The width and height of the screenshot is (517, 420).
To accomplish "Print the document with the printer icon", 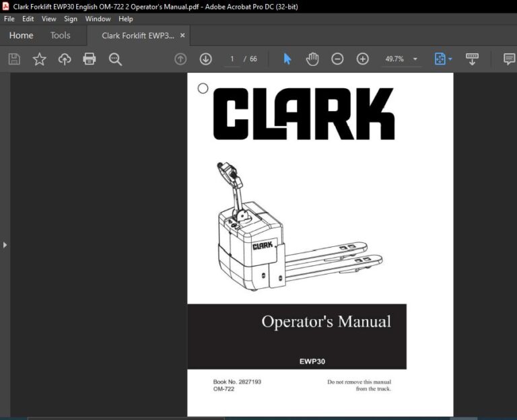I will point(90,59).
